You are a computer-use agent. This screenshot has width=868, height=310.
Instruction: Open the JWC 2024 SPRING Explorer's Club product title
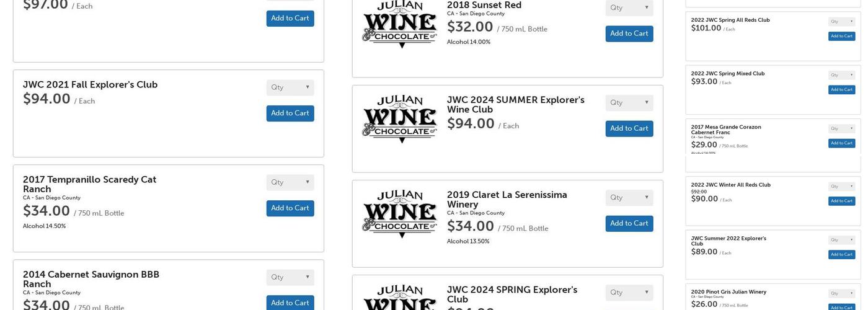(x=511, y=294)
